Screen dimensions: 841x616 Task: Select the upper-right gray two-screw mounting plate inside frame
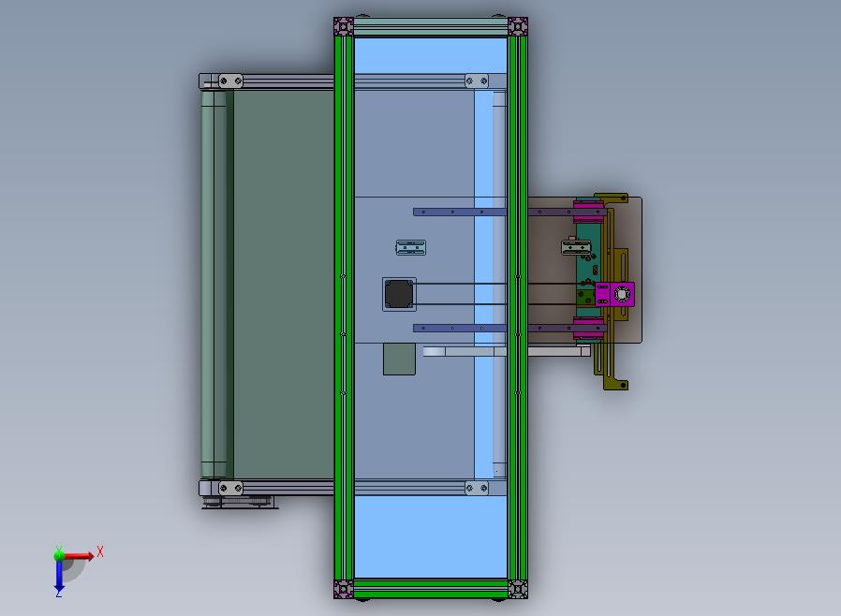(477, 81)
